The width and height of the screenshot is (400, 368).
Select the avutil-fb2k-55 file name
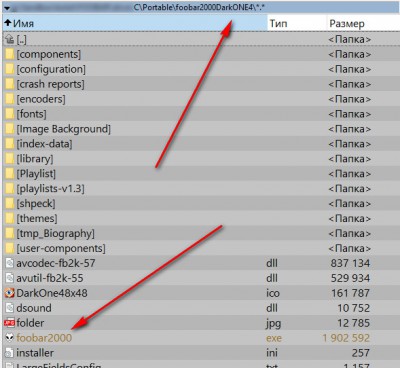pos(50,278)
